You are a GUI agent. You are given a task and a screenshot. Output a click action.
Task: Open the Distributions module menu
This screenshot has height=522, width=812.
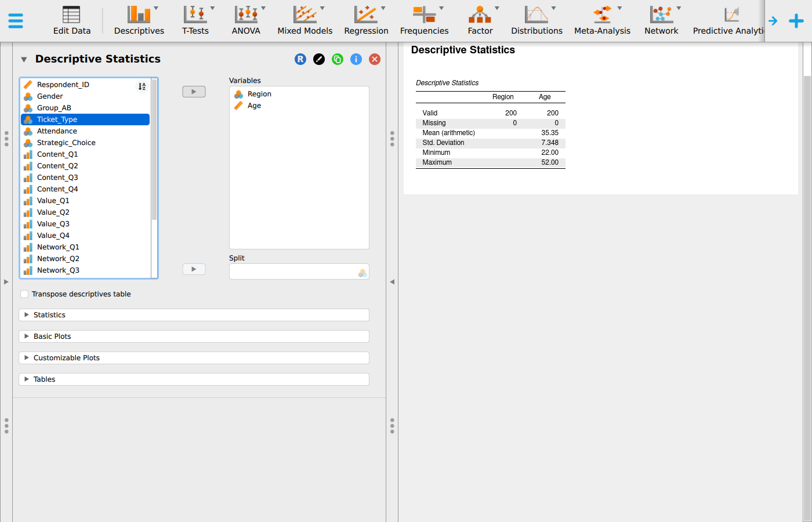pyautogui.click(x=536, y=21)
